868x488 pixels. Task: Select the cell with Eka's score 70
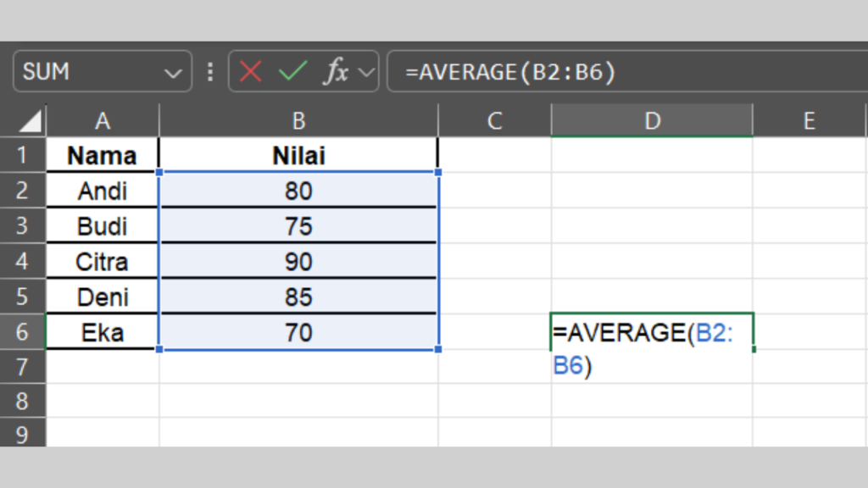click(298, 331)
